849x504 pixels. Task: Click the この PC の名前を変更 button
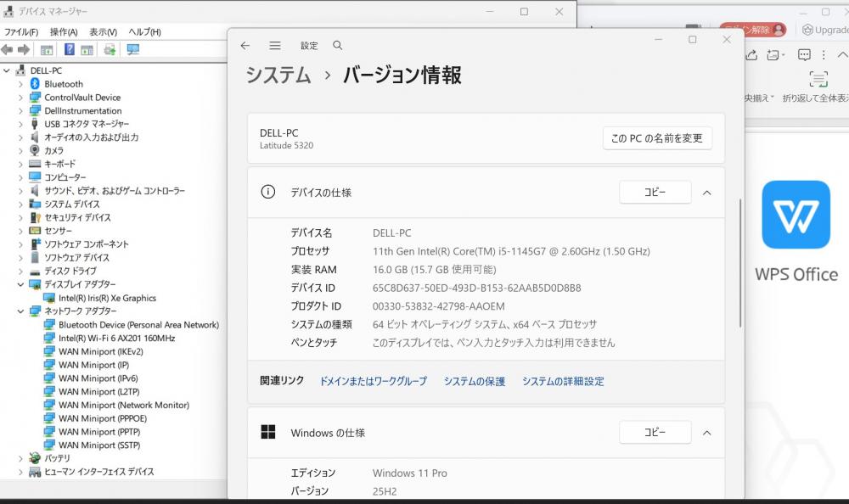coord(657,138)
